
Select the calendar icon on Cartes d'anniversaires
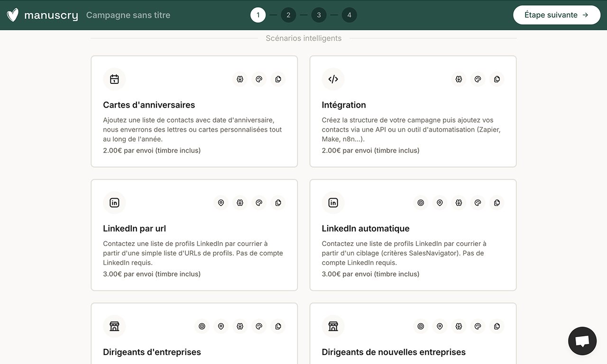[x=114, y=79]
